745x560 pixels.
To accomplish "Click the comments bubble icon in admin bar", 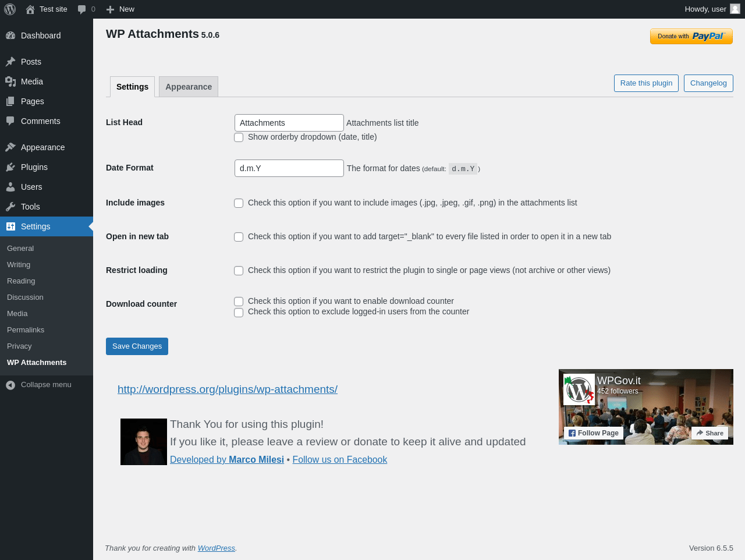I will [82, 9].
